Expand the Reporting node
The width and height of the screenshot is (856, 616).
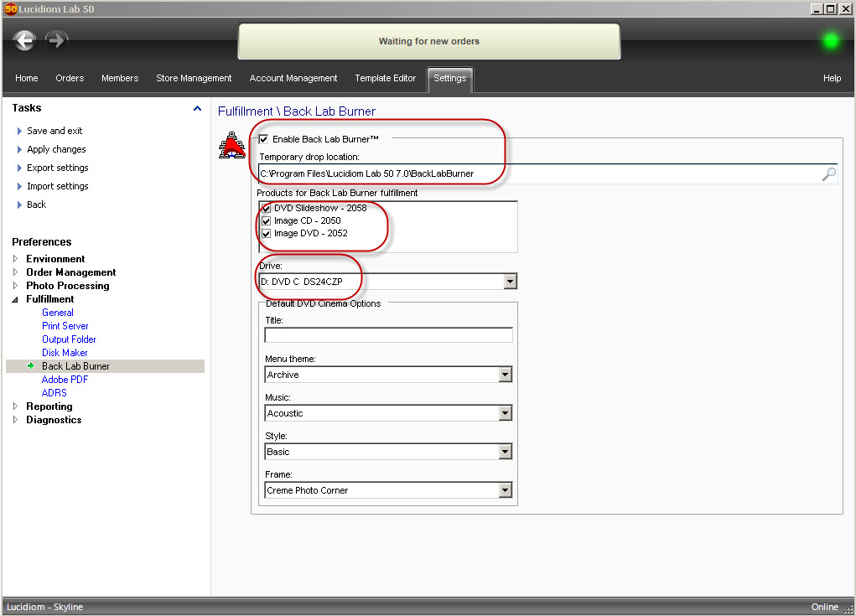click(x=15, y=406)
